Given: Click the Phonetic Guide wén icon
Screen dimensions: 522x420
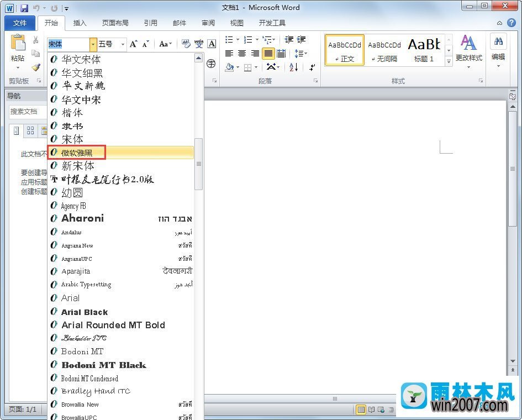Looking at the screenshot, I should [199, 44].
